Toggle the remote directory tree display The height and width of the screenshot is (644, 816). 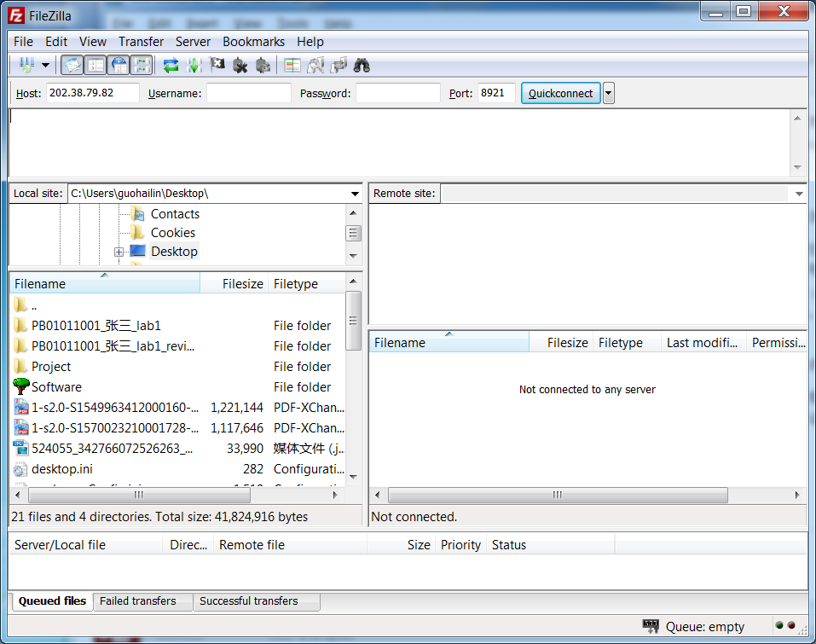point(119,65)
